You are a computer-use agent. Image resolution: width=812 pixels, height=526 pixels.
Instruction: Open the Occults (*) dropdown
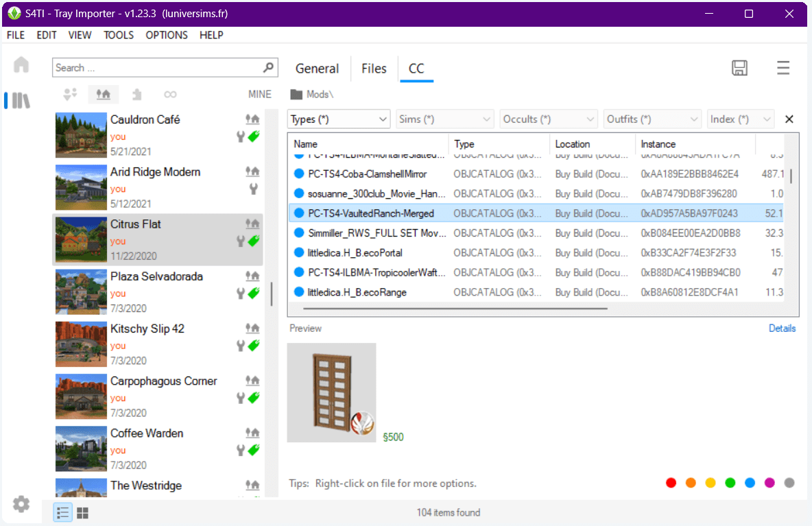(x=548, y=119)
